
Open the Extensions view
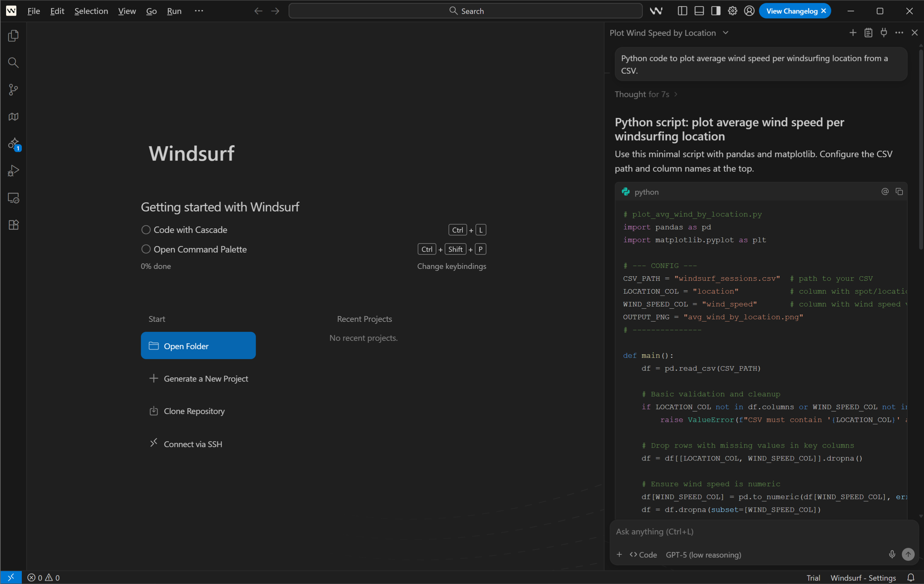pos(13,225)
